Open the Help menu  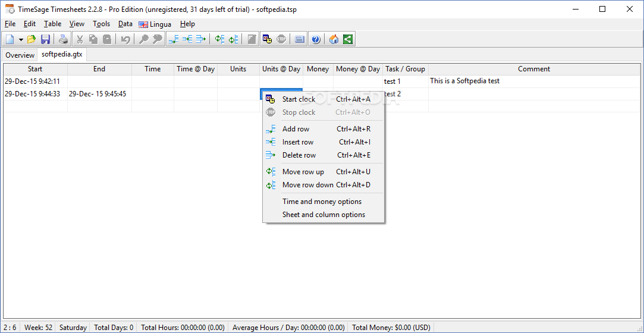(187, 24)
